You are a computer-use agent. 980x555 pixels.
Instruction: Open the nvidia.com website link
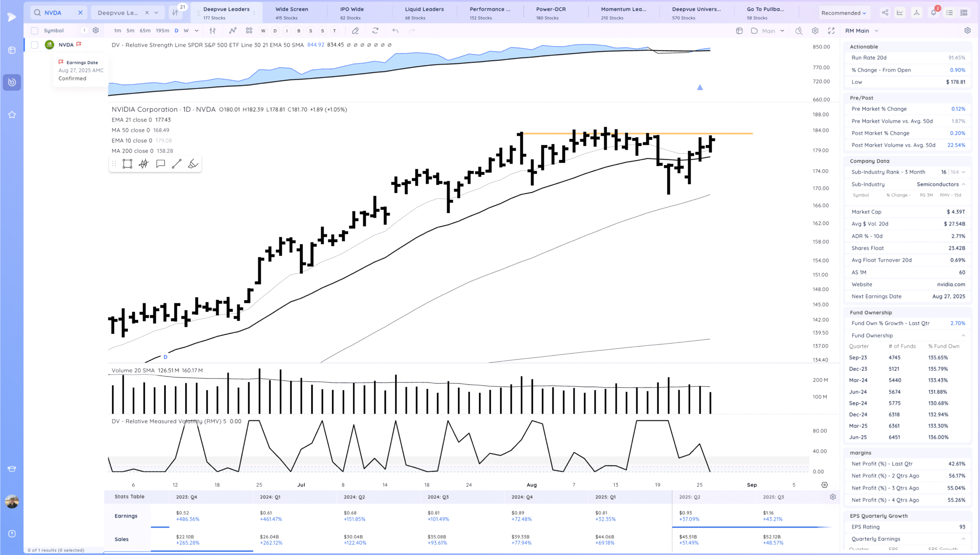[x=951, y=284]
